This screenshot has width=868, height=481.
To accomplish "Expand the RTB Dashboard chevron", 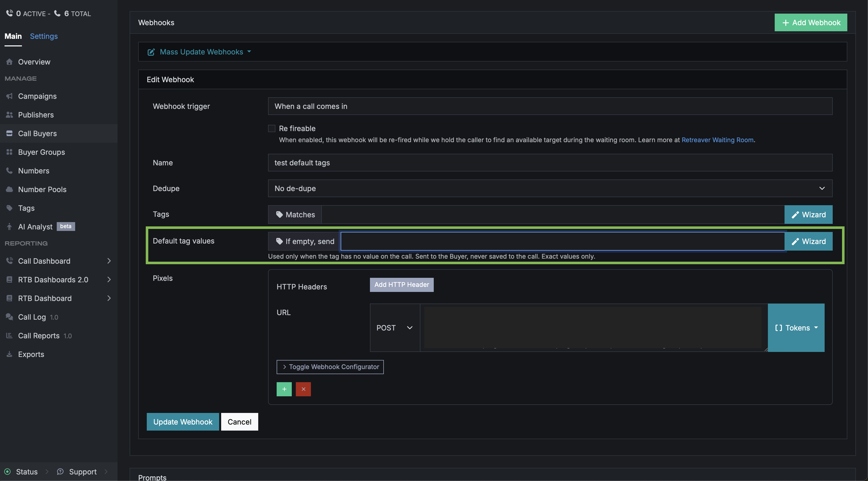I will tap(109, 298).
